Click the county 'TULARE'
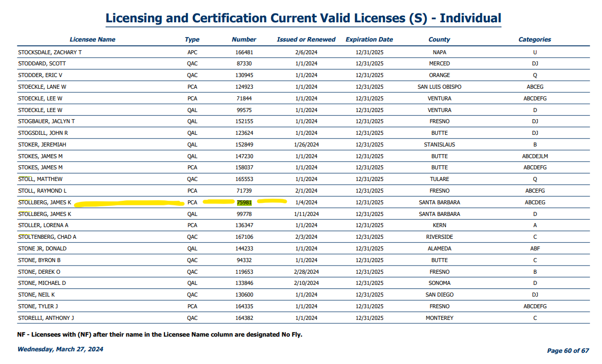This screenshot has width=602, height=364. (x=439, y=179)
